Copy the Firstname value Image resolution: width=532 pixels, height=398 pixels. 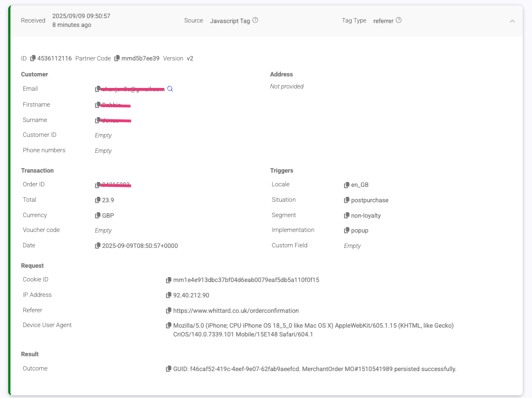point(98,105)
